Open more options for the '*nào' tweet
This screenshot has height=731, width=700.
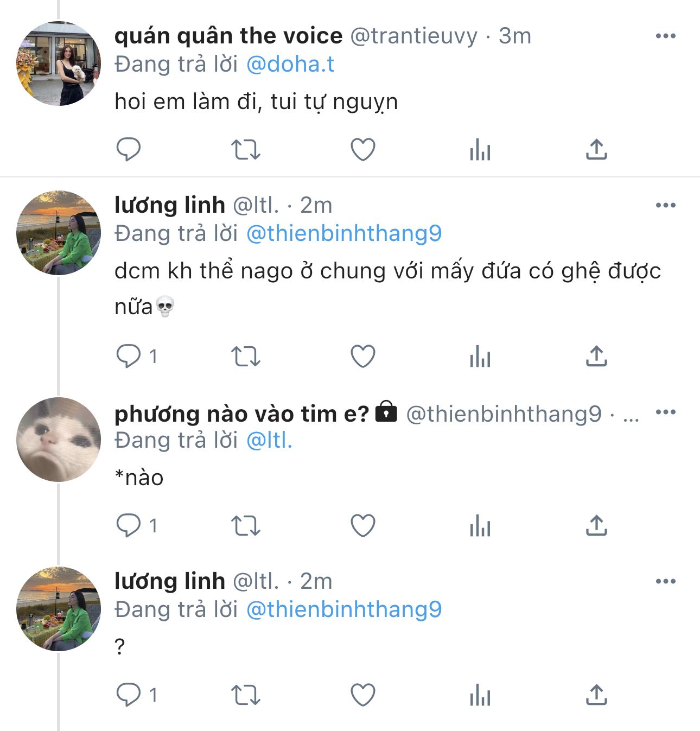(665, 412)
